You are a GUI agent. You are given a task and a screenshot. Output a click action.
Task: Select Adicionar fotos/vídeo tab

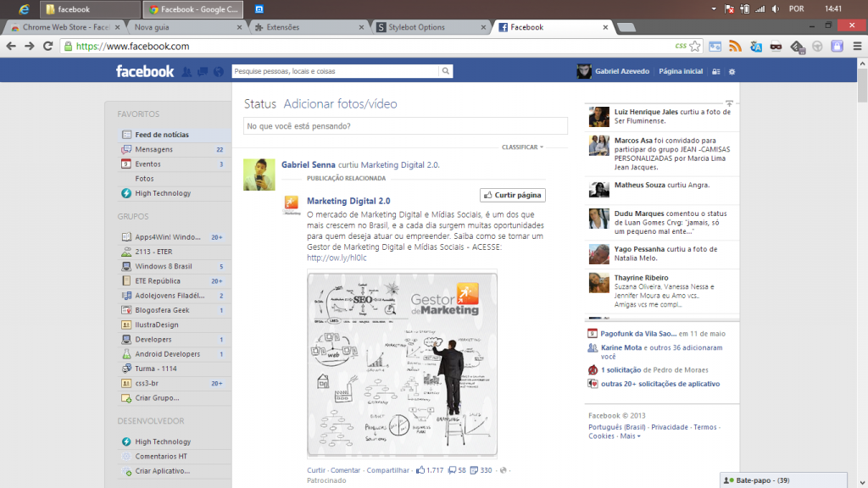tap(340, 104)
